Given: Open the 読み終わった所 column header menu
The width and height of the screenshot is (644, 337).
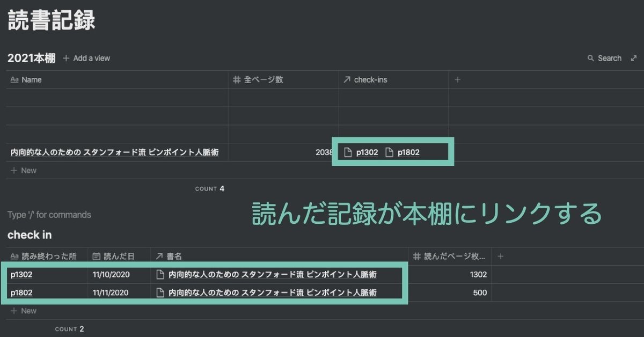Looking at the screenshot, I should [x=47, y=257].
